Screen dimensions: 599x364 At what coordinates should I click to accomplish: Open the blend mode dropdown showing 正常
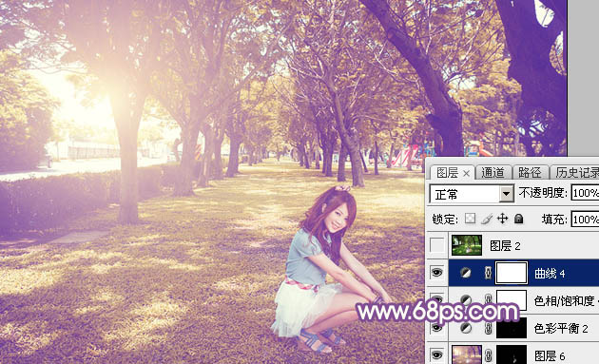[x=472, y=194]
